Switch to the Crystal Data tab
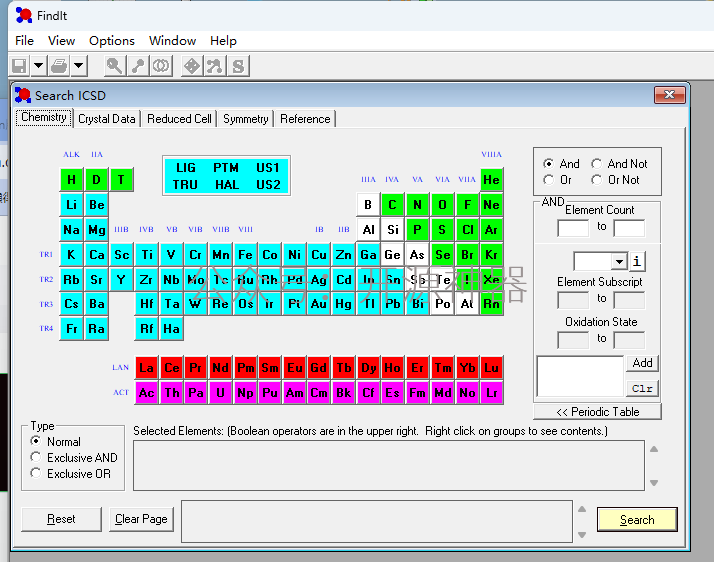This screenshot has height=562, width=714. tap(107, 119)
